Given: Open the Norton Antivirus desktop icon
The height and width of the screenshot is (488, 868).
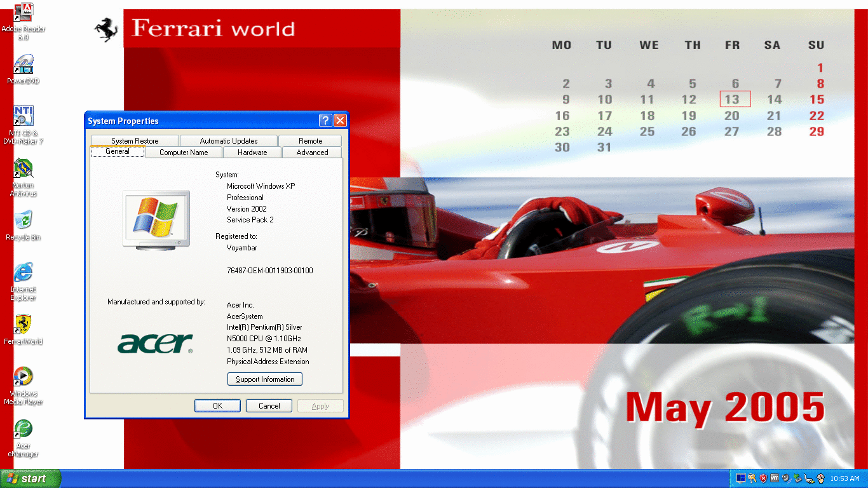Looking at the screenshot, I should (24, 169).
